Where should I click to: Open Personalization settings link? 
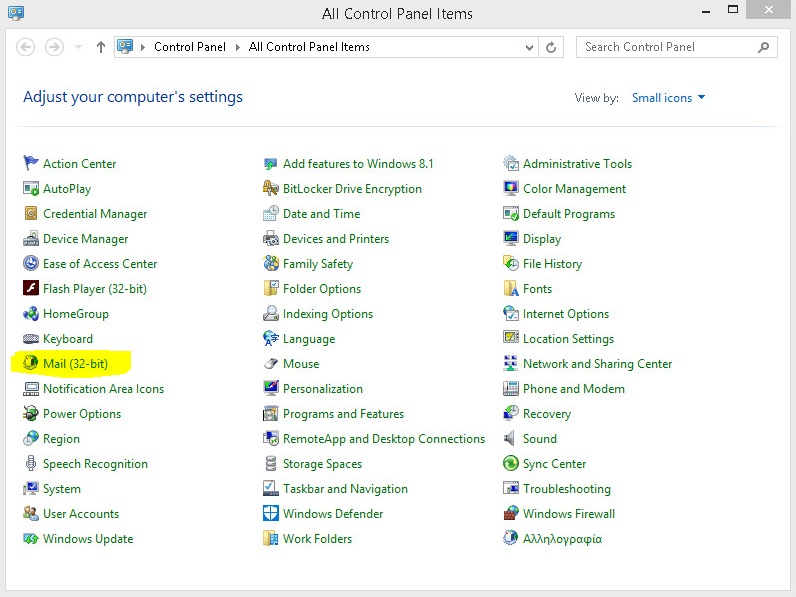click(323, 388)
